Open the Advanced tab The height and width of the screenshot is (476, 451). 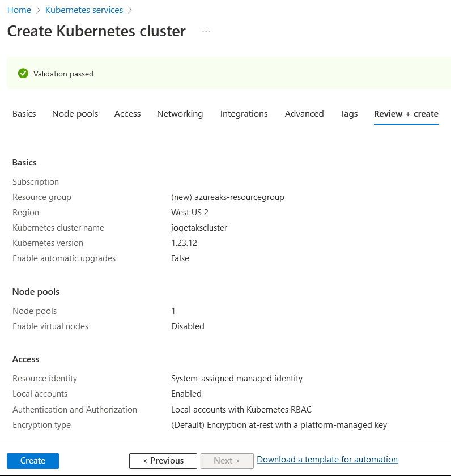(x=304, y=114)
